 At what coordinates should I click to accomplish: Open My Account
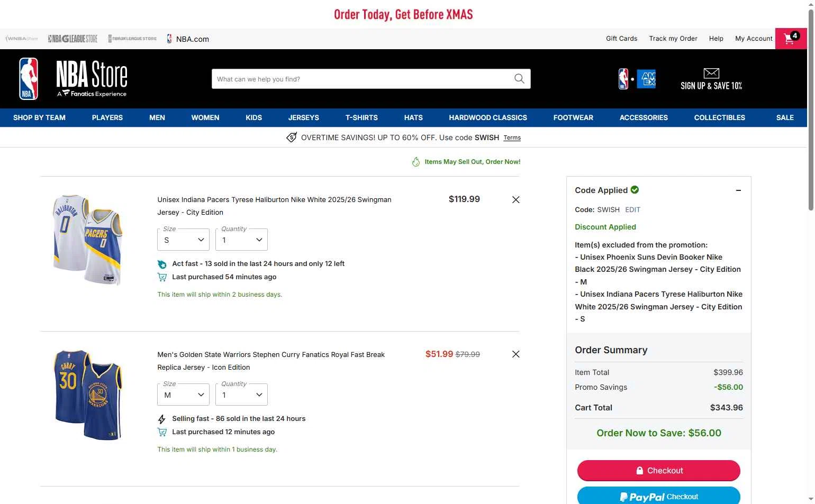(754, 39)
